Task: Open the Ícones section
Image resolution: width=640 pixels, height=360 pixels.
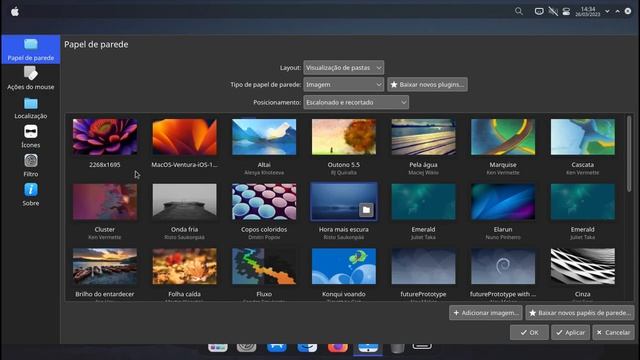Action: [31, 137]
